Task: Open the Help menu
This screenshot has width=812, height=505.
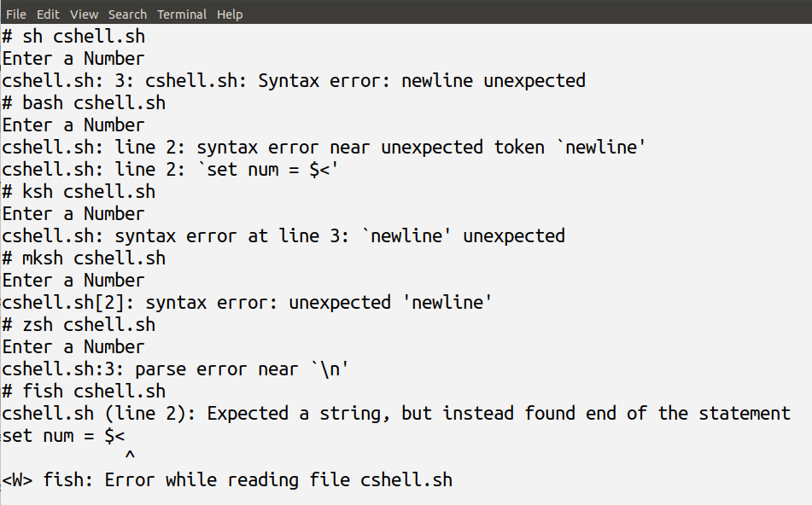Action: point(229,14)
